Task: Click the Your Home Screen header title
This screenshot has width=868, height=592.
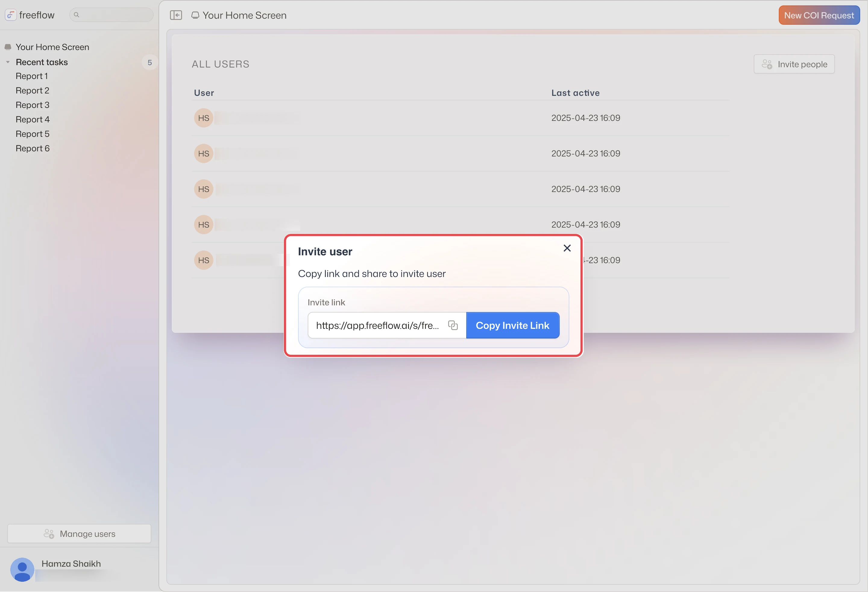Action: [x=244, y=15]
